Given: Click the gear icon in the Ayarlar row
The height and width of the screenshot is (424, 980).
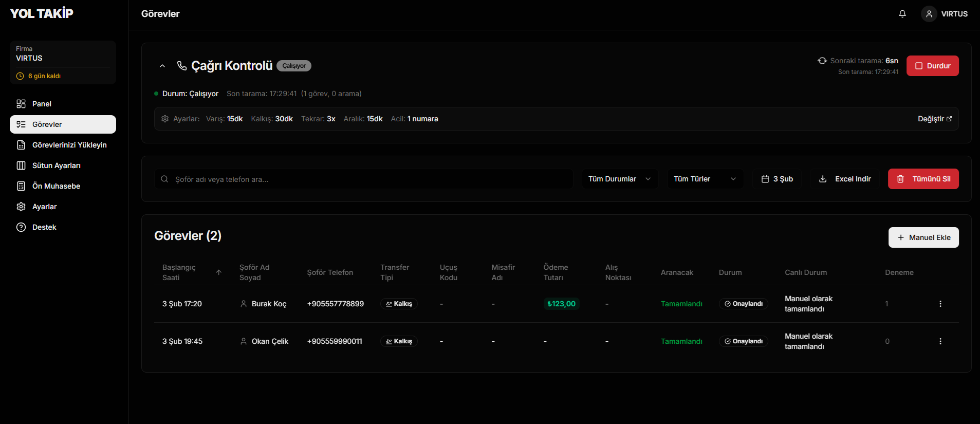Looking at the screenshot, I should click(x=165, y=119).
